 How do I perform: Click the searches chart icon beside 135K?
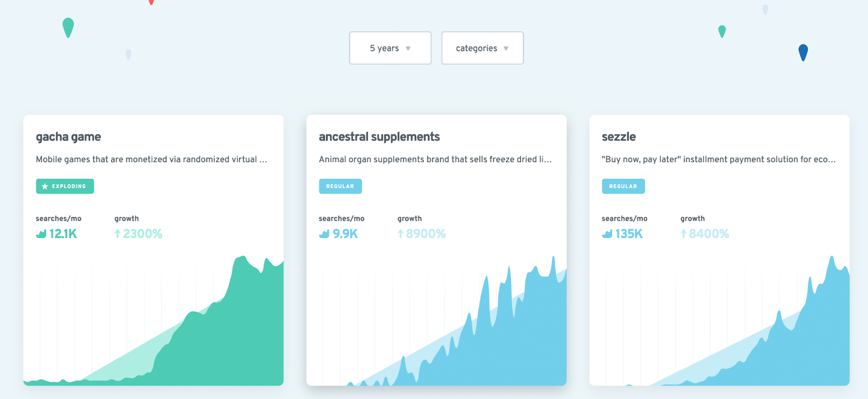pyautogui.click(x=607, y=234)
